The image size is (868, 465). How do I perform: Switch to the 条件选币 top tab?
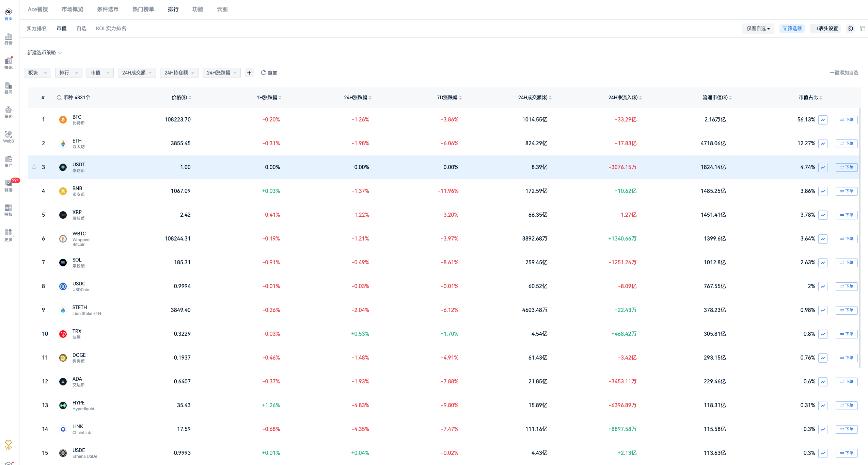coord(108,9)
